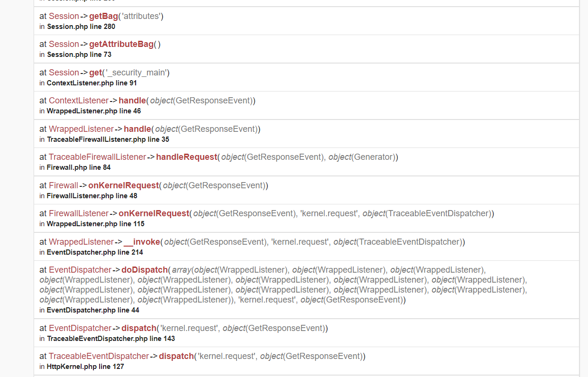The width and height of the screenshot is (588, 377).
Task: Open FirewallListener.php line 48 reference
Action: click(92, 196)
